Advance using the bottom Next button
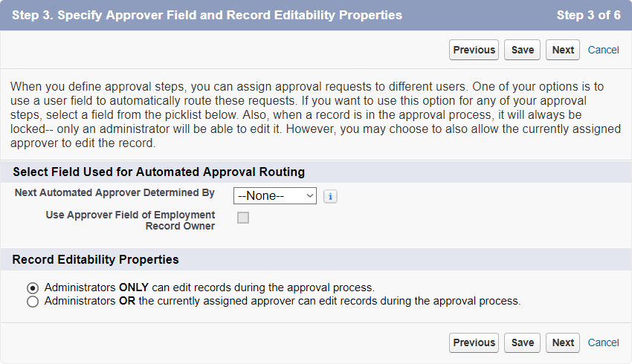Screen dimensions: 632x364 click(x=563, y=342)
